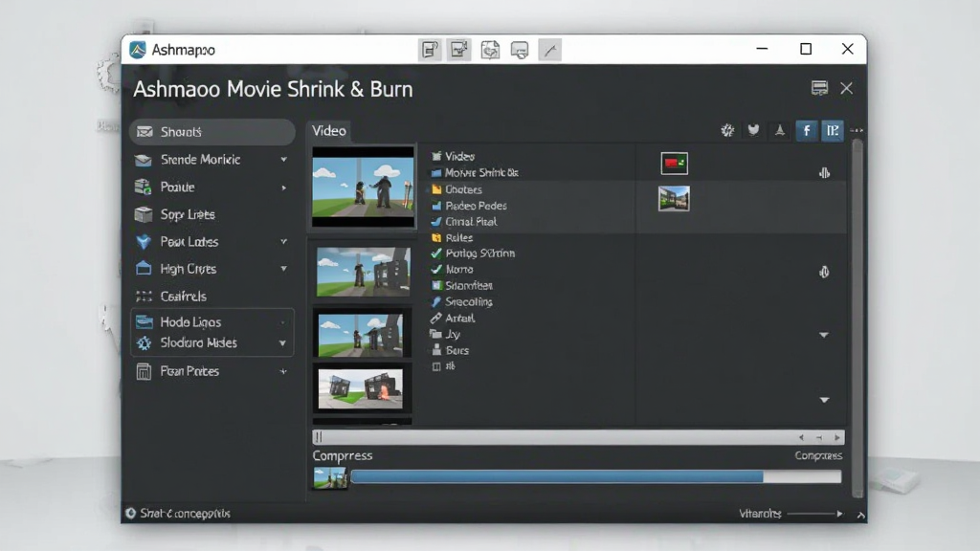Image resolution: width=980 pixels, height=551 pixels.
Task: Select High Cryes in the sidebar
Action: click(212, 269)
